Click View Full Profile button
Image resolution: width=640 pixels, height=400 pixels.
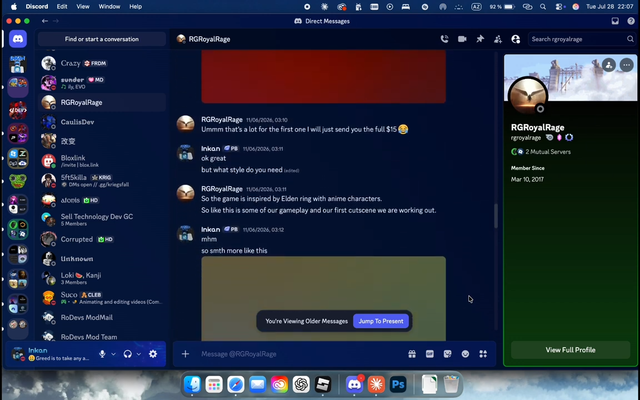pos(570,350)
